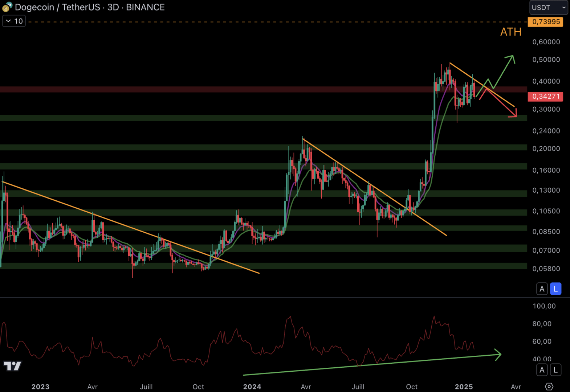Click the orange ATH text annotation

pos(510,32)
